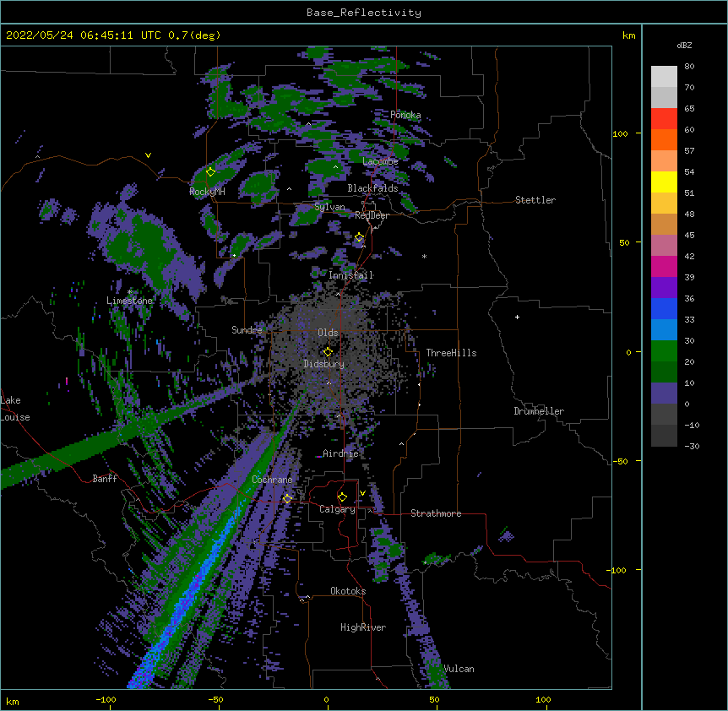This screenshot has width=728, height=711.
Task: Click the Lake Louise label at left edge
Action: (x=15, y=409)
